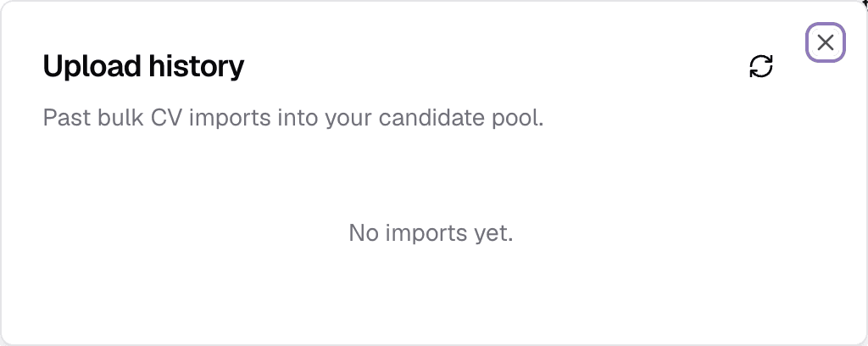
Task: Update the imports list using refresh
Action: pos(761,66)
